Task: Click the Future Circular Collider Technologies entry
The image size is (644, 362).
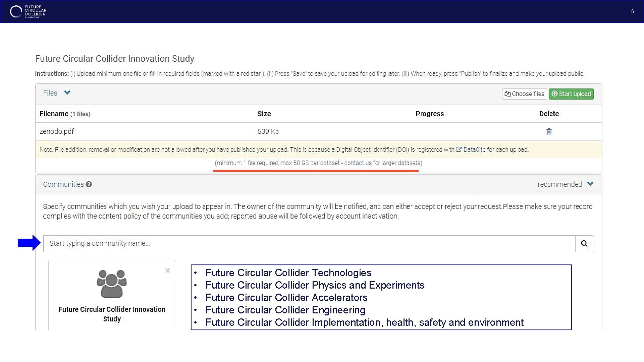Action: click(x=288, y=273)
